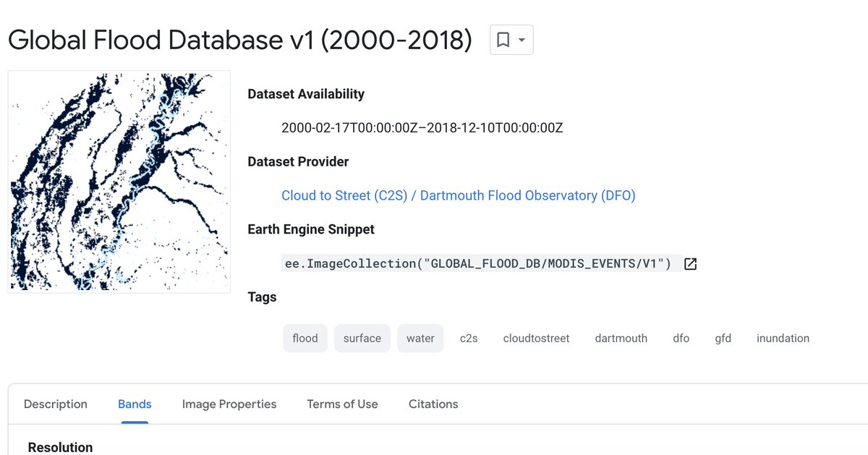The width and height of the screenshot is (868, 455).
Task: Open the Image Properties tab
Action: [229, 404]
